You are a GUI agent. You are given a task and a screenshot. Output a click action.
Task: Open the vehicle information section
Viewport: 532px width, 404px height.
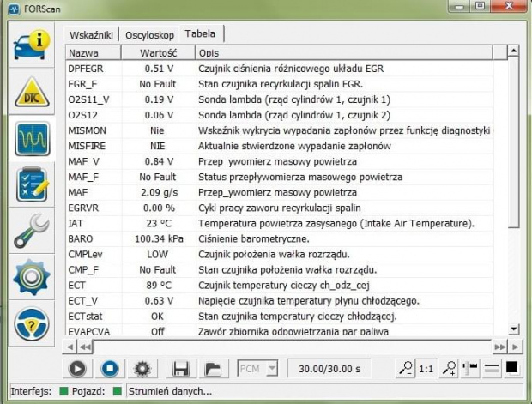32,45
